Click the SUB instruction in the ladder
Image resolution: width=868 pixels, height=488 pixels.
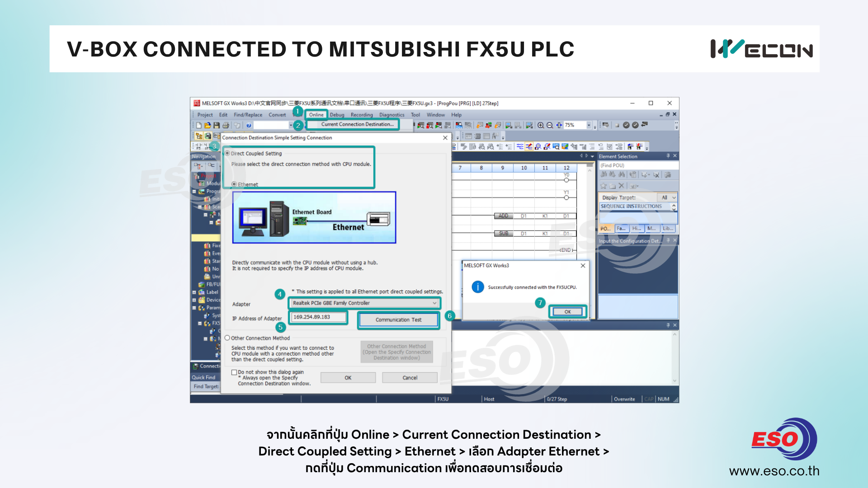click(x=504, y=234)
